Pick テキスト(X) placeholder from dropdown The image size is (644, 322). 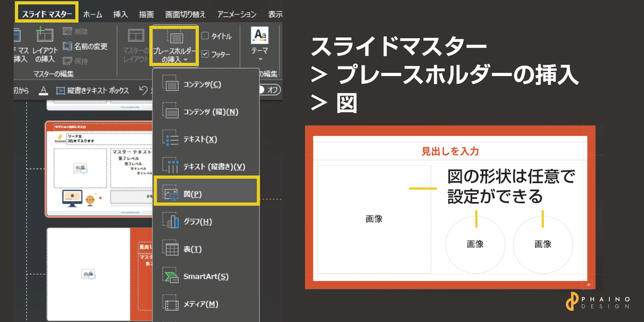(206, 139)
